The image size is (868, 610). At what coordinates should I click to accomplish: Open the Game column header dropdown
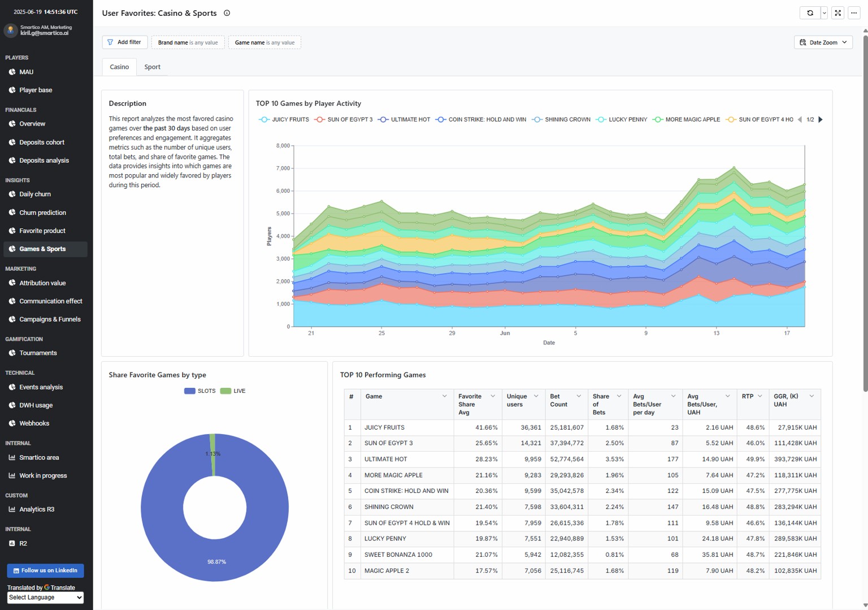(x=444, y=396)
